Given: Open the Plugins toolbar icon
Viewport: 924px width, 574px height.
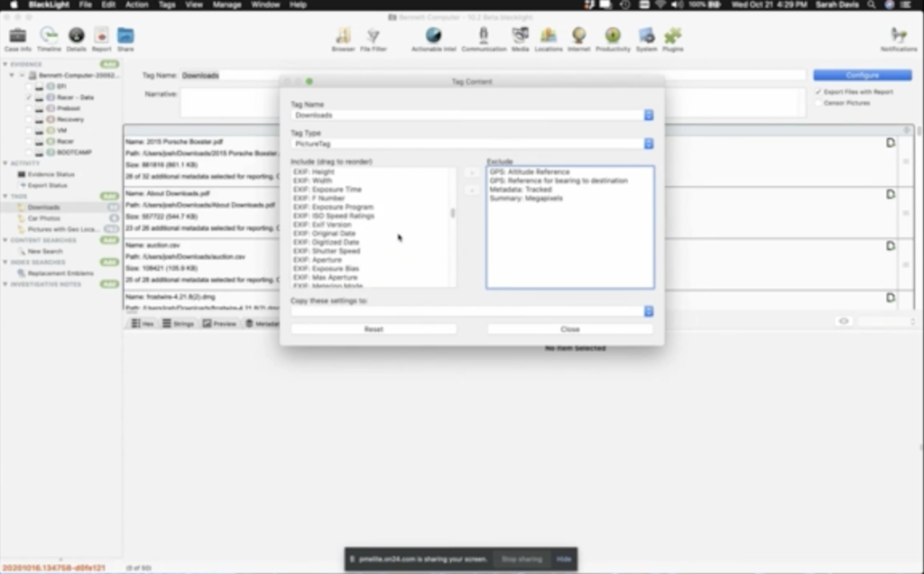Looking at the screenshot, I should [672, 36].
